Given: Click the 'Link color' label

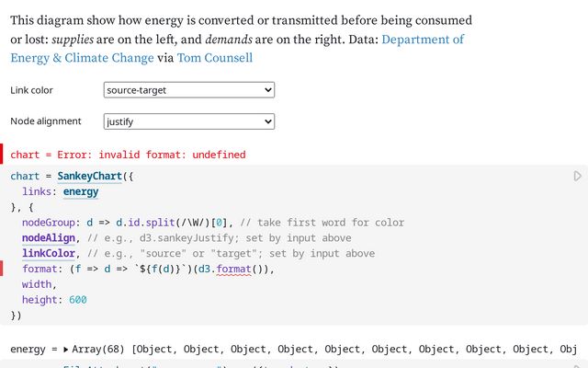Looking at the screenshot, I should point(31,90).
